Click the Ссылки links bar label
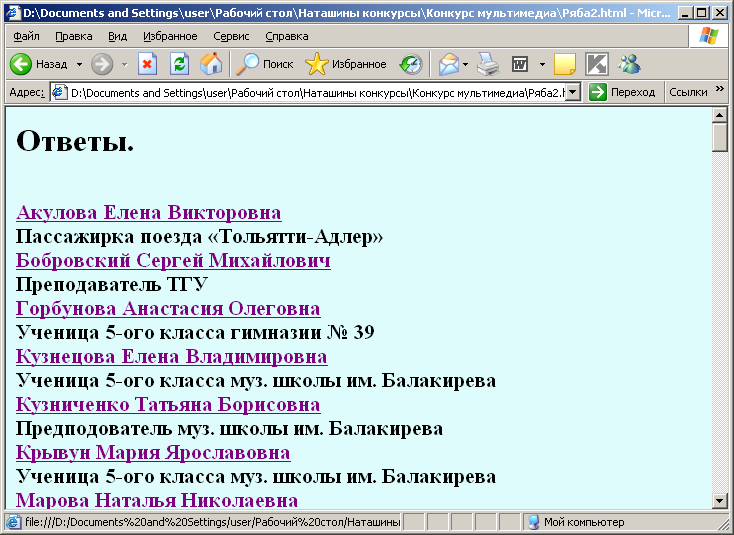The width and height of the screenshot is (734, 535). (x=688, y=92)
